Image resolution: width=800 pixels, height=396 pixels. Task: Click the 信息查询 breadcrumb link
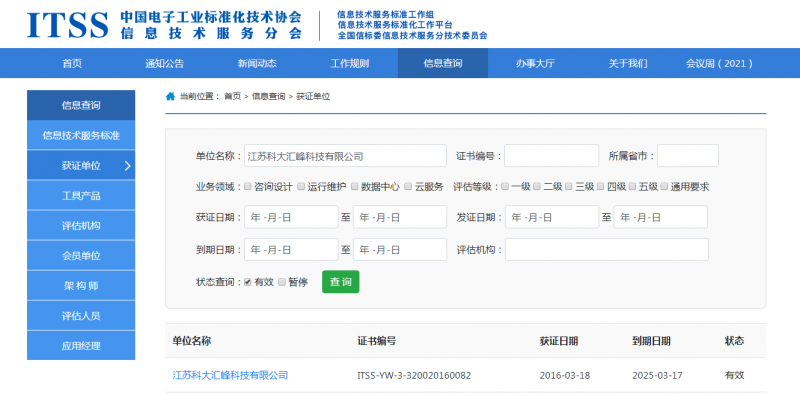click(268, 96)
